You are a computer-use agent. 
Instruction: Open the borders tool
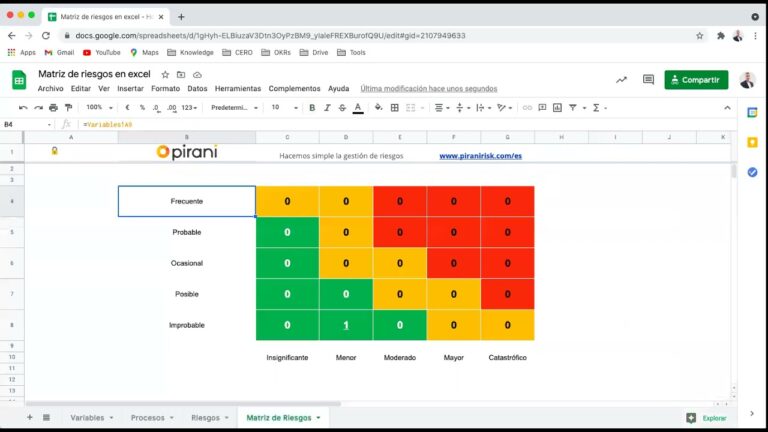click(394, 107)
